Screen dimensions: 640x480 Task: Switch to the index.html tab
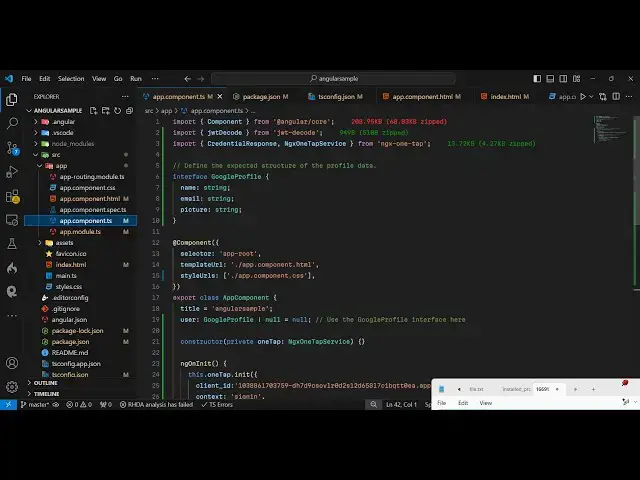click(x=506, y=97)
